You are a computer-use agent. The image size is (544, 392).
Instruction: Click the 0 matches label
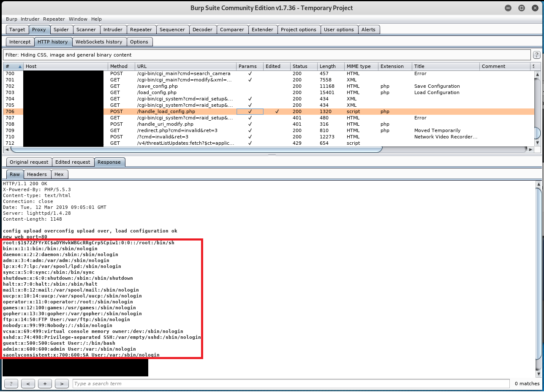point(527,384)
